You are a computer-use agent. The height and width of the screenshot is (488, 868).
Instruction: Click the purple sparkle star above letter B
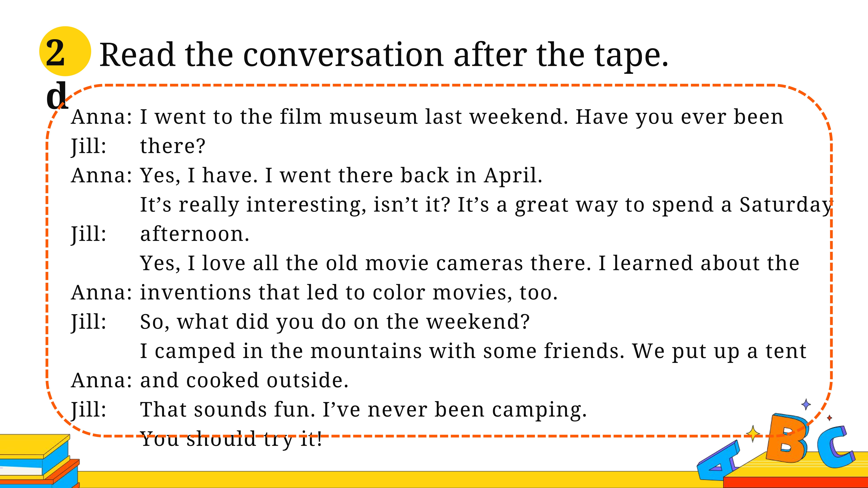pos(806,404)
